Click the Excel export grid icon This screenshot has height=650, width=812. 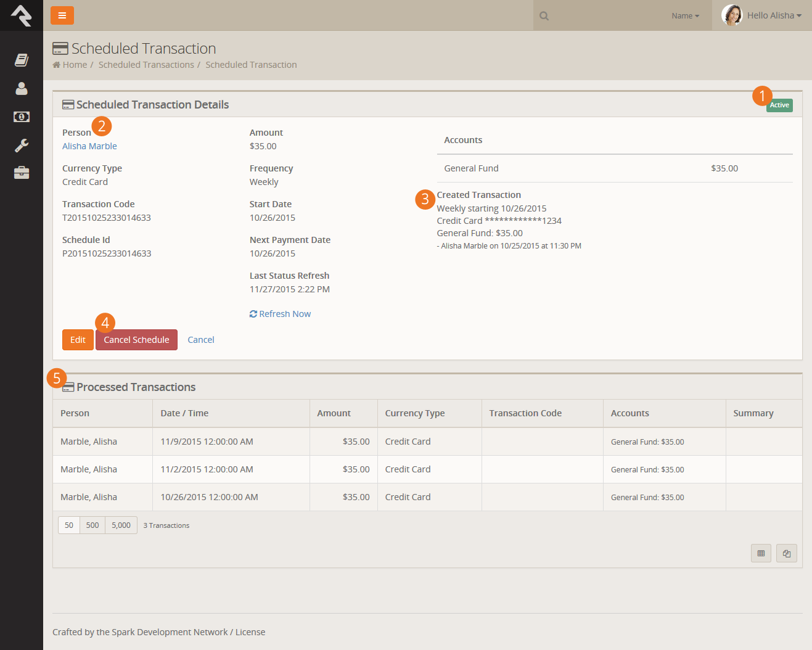761,553
